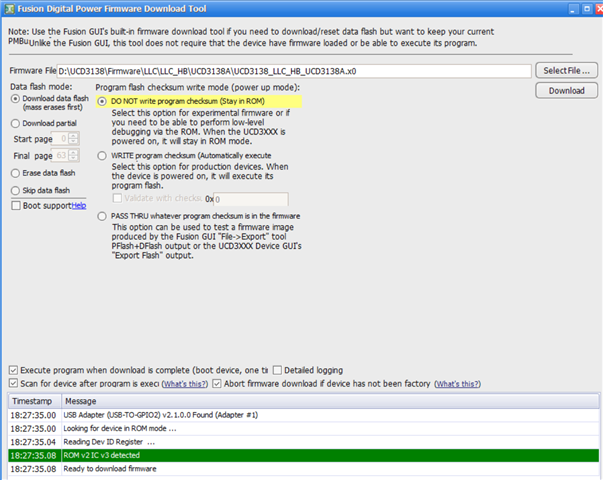
Task: Select WRITE program checksum option
Action: (x=102, y=156)
